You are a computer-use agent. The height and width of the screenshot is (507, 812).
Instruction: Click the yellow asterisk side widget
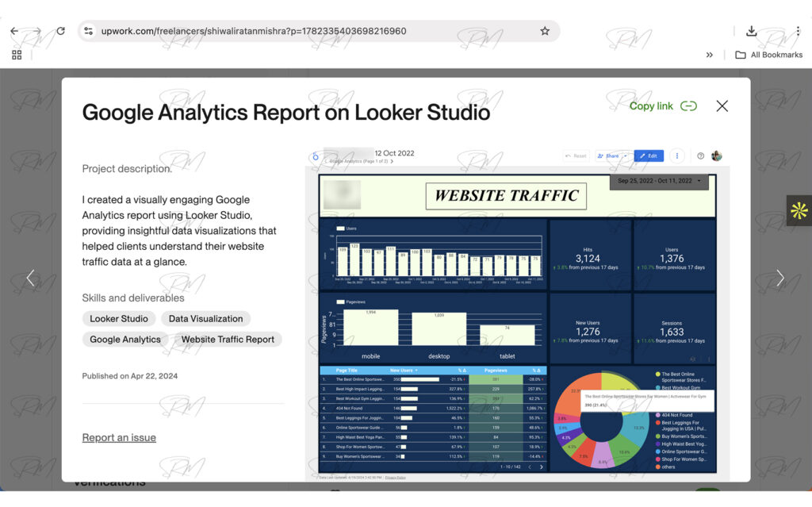point(799,210)
